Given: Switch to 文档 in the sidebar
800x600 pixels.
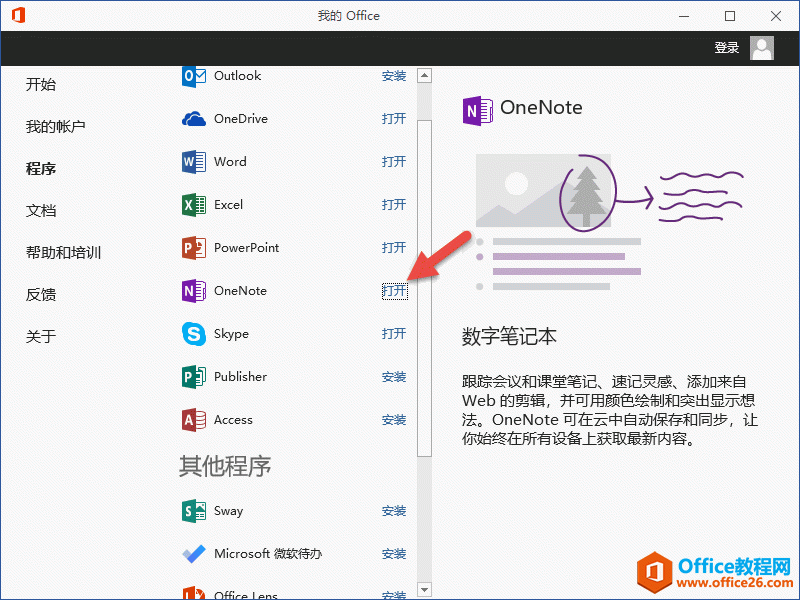Looking at the screenshot, I should coord(41,211).
